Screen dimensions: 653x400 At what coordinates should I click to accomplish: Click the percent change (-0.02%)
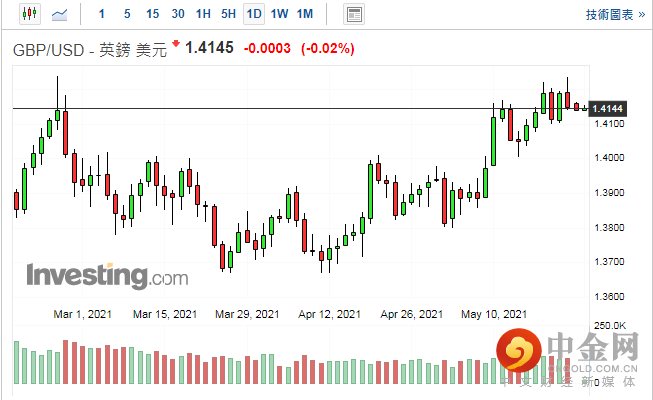328,48
